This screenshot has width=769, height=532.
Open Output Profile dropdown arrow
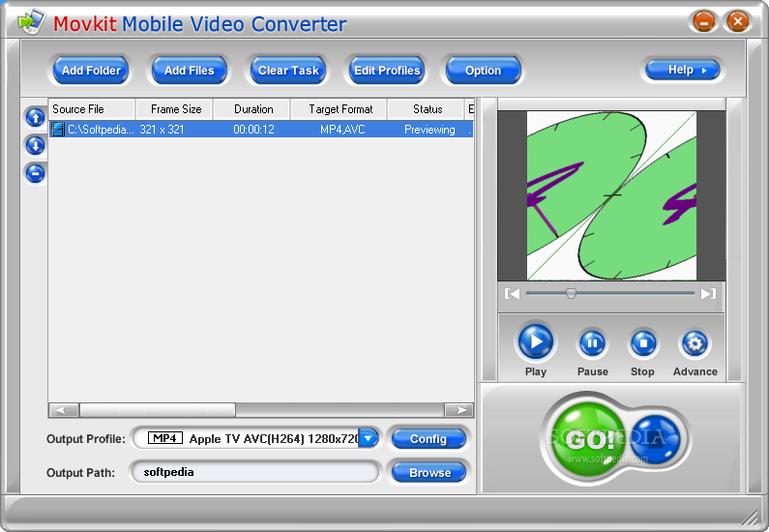(368, 438)
